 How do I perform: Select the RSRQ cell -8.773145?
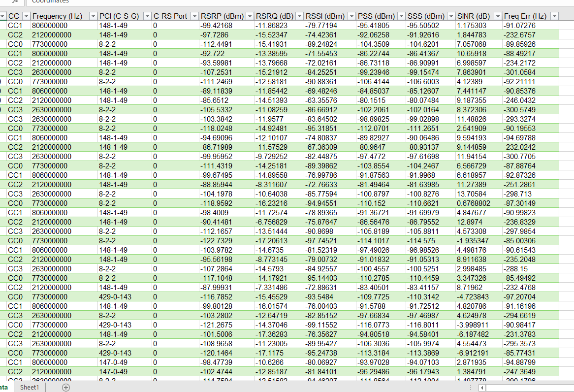[279, 260]
